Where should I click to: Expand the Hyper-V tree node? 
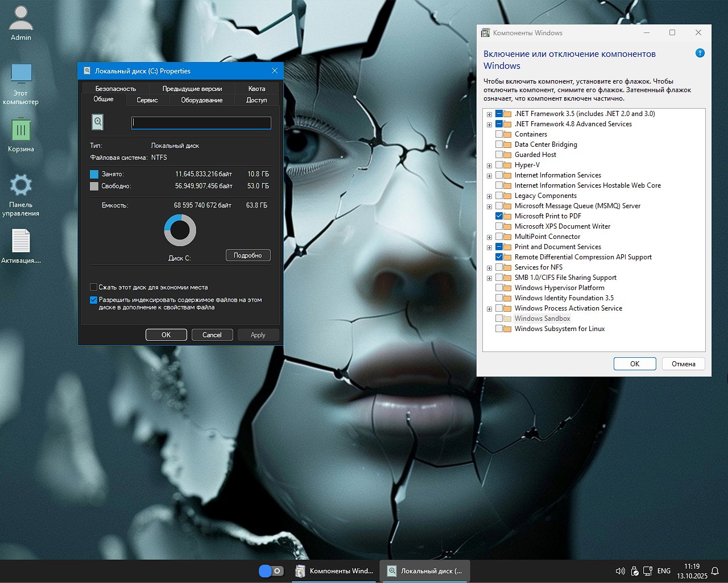coord(489,165)
